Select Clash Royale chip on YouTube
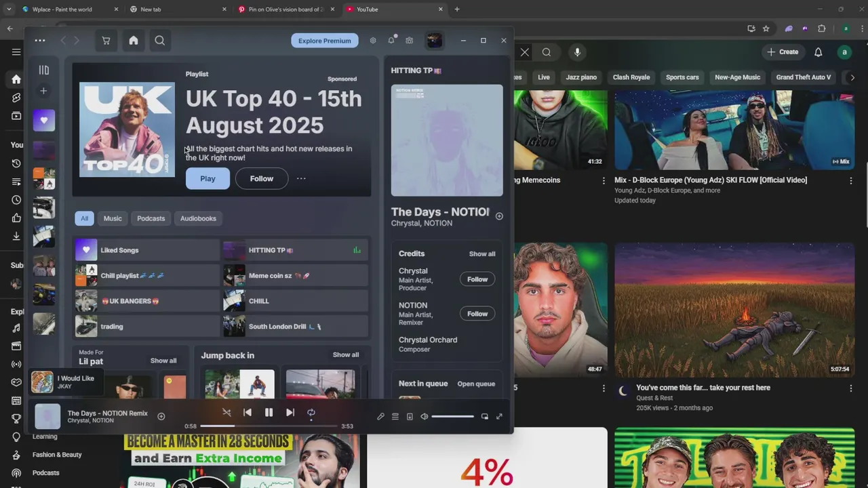Viewport: 868px width, 488px height. click(631, 77)
